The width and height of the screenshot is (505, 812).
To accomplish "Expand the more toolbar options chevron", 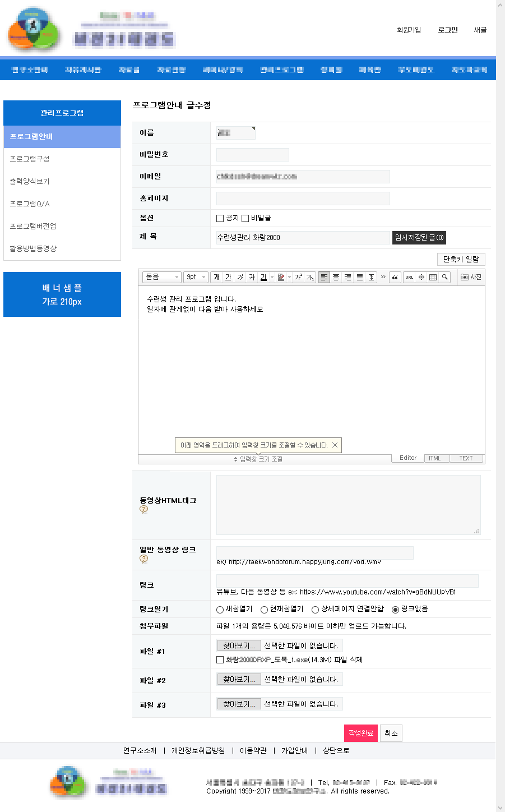I will 383,276.
